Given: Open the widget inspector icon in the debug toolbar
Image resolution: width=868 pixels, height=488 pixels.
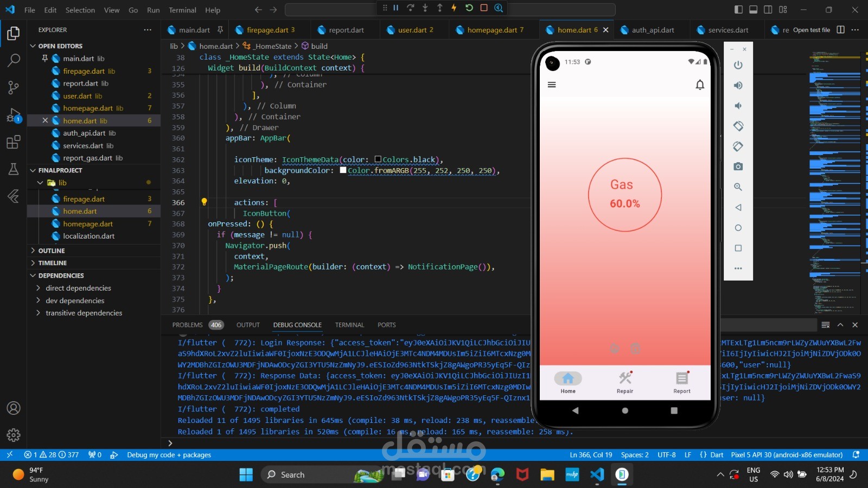Looking at the screenshot, I should 499,8.
